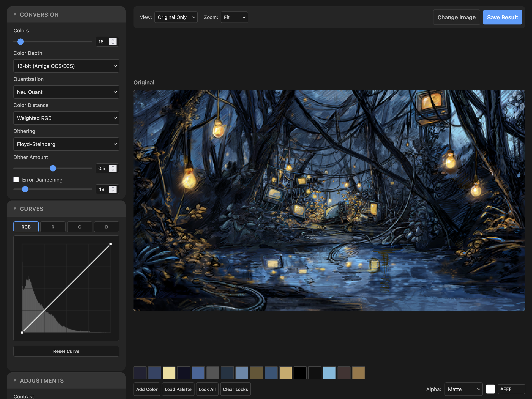Click the Save Result button
This screenshot has height=399, width=532.
pyautogui.click(x=502, y=17)
